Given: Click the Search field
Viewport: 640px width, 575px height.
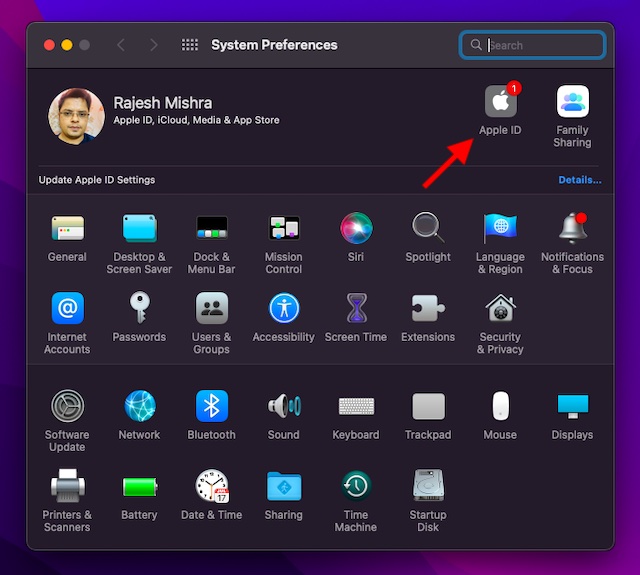Looking at the screenshot, I should [532, 45].
